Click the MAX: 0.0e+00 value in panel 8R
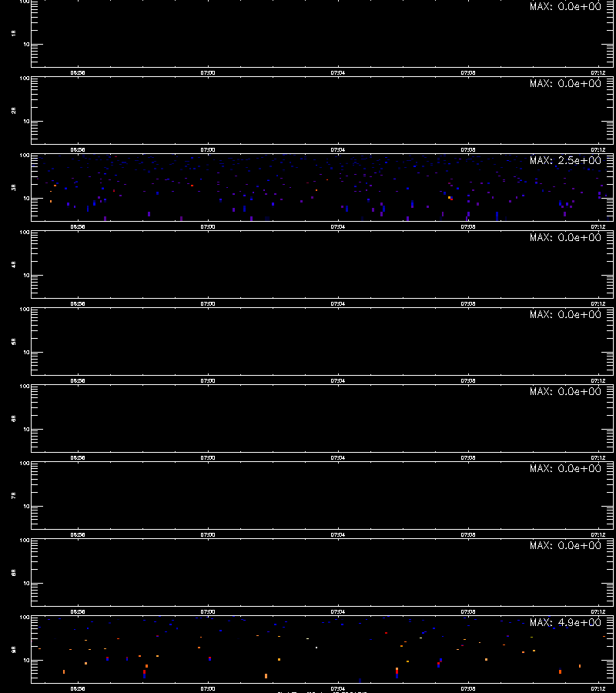This screenshot has height=693, width=616. (x=565, y=545)
